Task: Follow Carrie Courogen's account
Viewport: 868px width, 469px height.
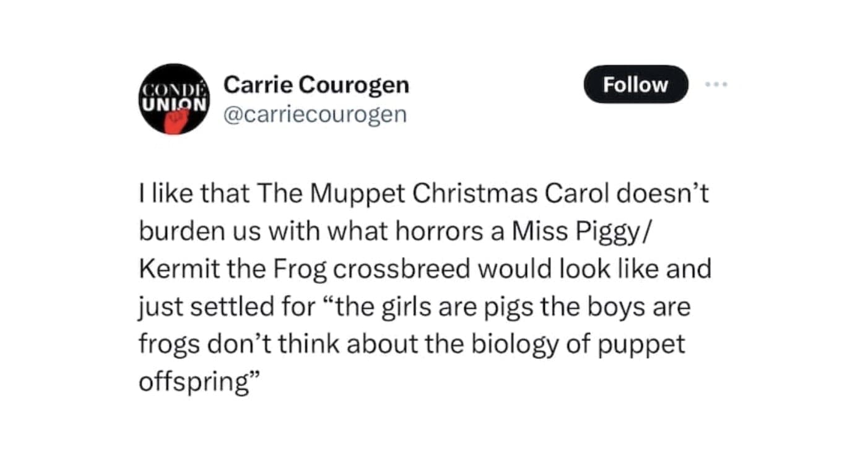Action: (635, 84)
